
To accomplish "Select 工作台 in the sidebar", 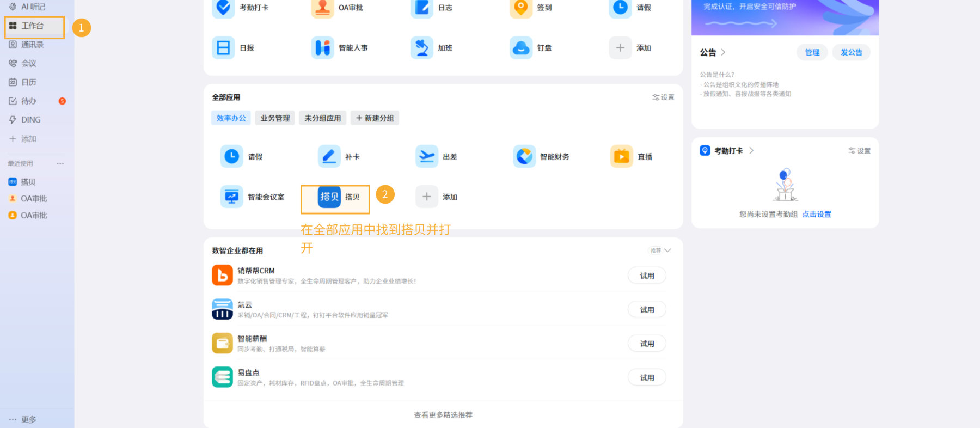I will tap(34, 26).
